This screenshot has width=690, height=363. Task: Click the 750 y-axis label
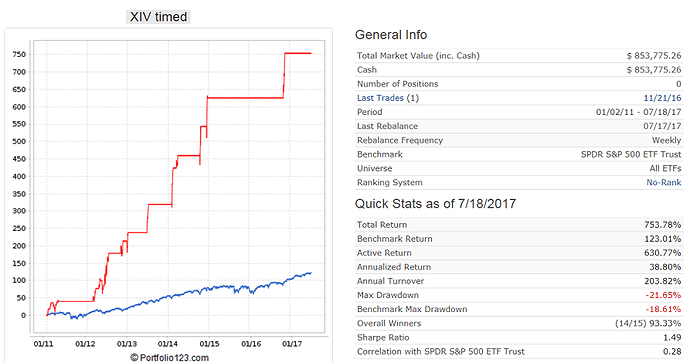pyautogui.click(x=19, y=55)
